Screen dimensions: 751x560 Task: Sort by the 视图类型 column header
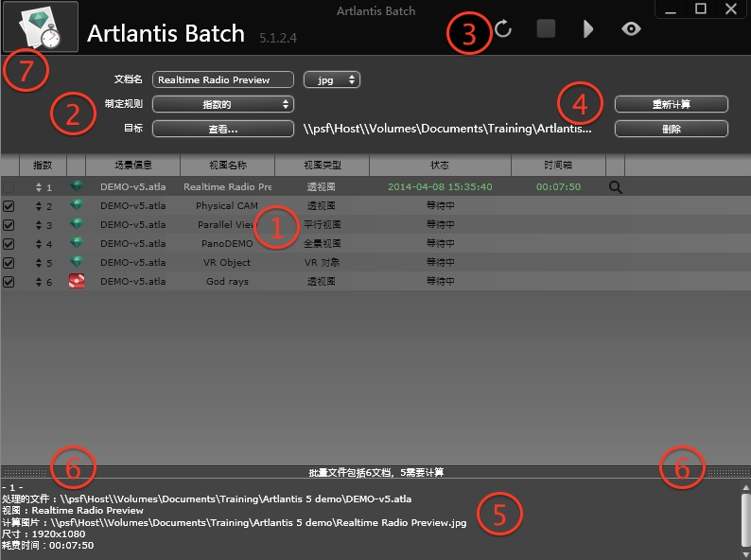click(322, 166)
